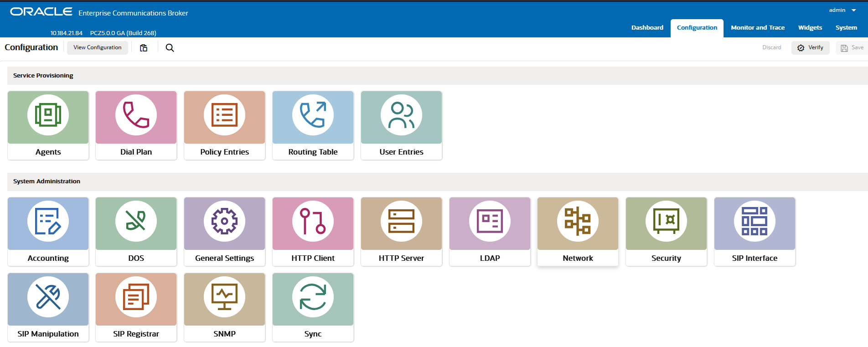The width and height of the screenshot is (868, 347).
Task: Click the Oracle logo
Action: click(41, 12)
